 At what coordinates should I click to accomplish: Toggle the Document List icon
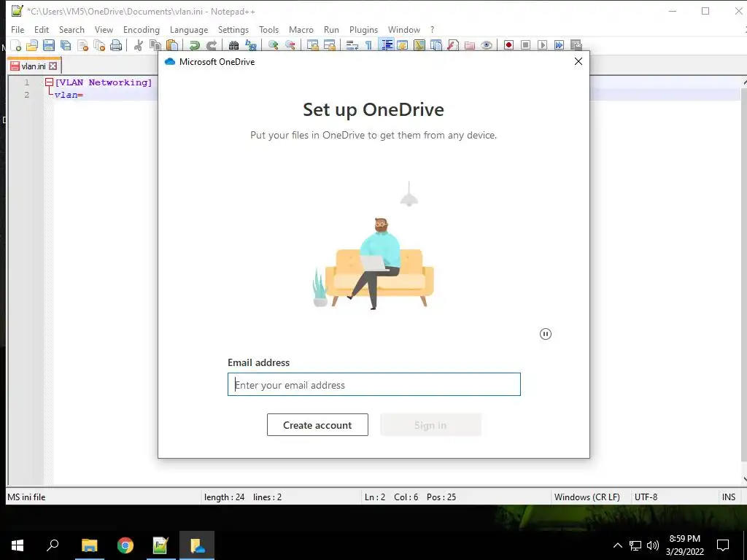point(436,45)
